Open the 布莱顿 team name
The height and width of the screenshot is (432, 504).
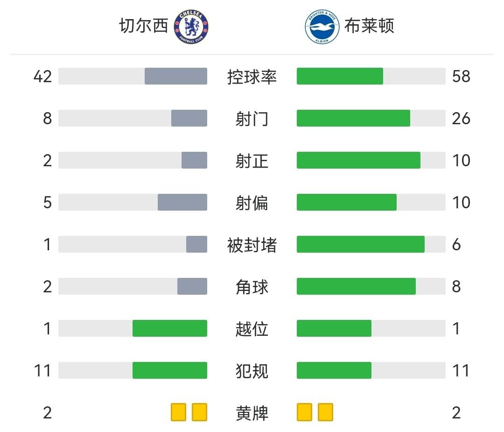tap(369, 26)
